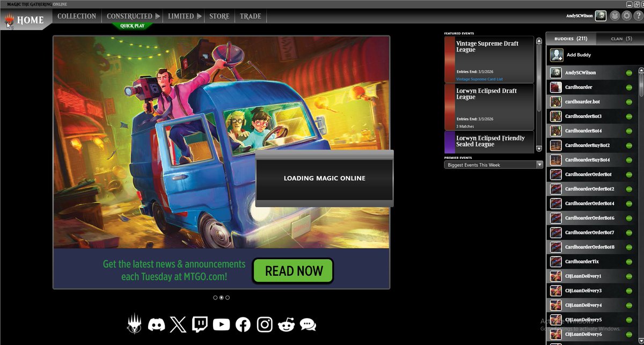The image size is (644, 345).
Task: Click the buddy list scroll up arrow
Action: (x=641, y=71)
